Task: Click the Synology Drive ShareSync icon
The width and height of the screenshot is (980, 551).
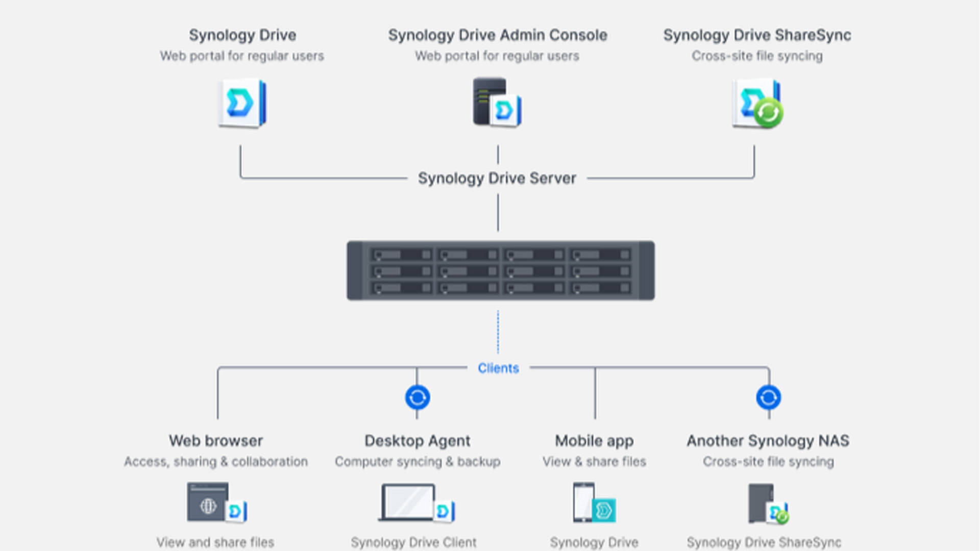Action: pos(757,103)
